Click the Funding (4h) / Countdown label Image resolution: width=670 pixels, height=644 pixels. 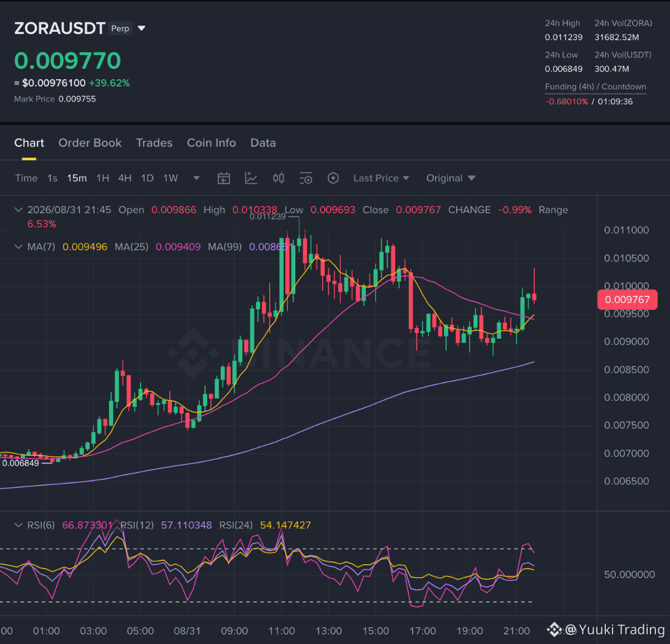coord(595,87)
